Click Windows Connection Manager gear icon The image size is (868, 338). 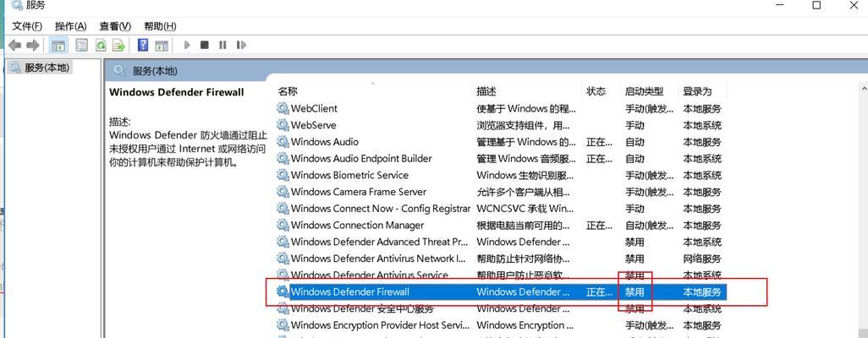(283, 225)
